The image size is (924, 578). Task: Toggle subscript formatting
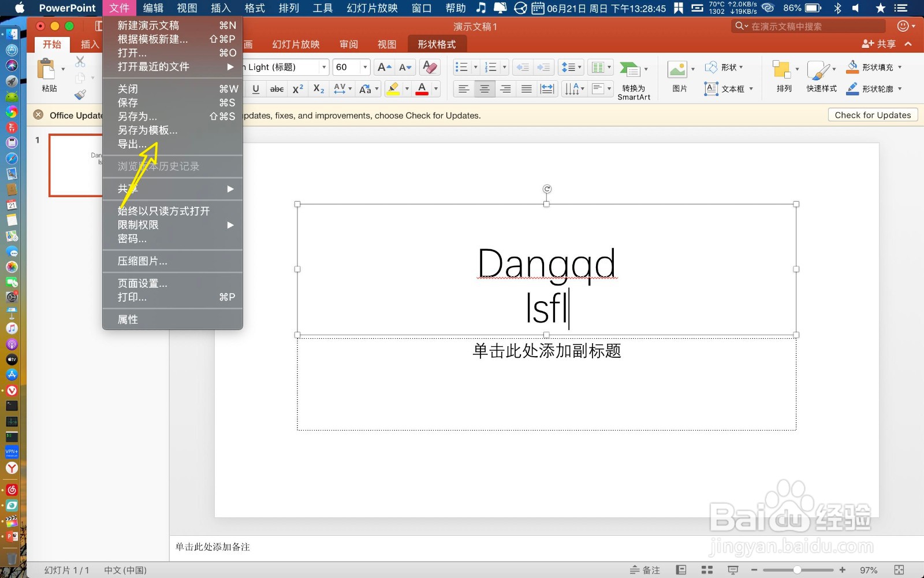click(x=318, y=89)
